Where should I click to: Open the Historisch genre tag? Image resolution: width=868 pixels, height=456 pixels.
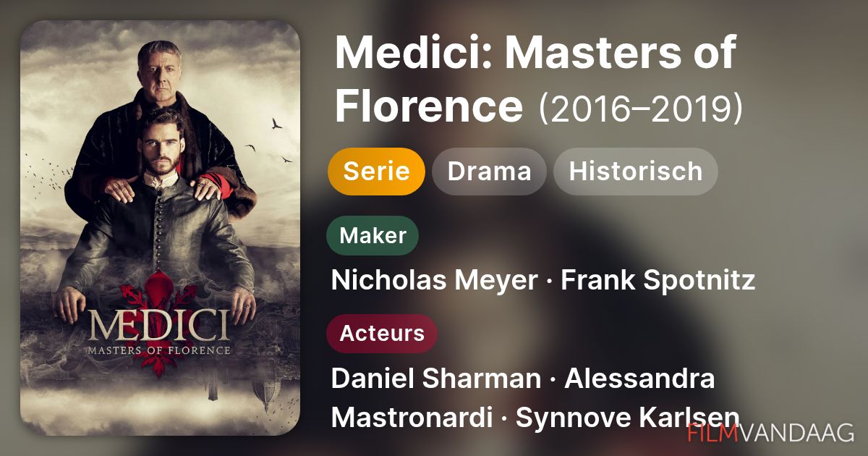pos(635,172)
